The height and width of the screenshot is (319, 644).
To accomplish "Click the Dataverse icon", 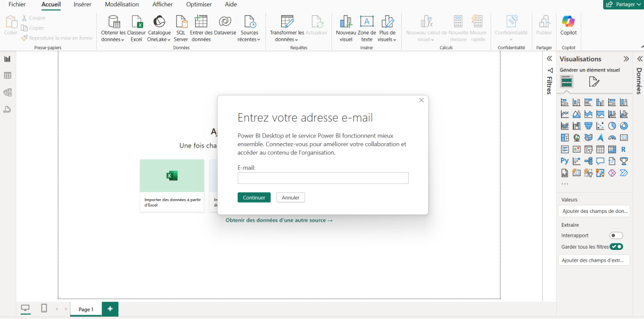I will coord(225,21).
